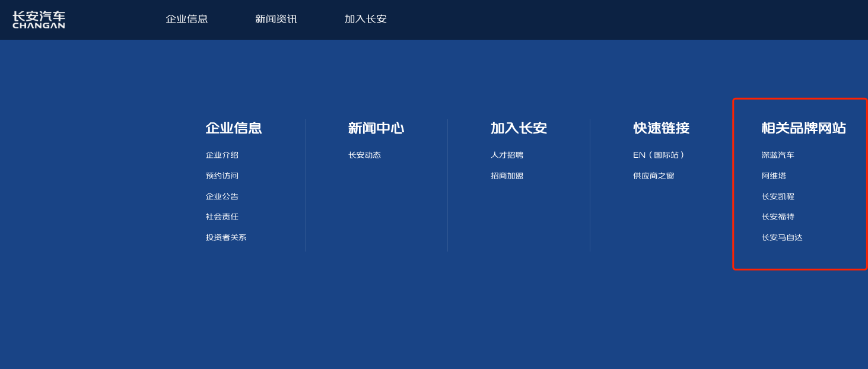The image size is (868, 369).
Task: Click the 快速链接 column heading
Action: click(661, 128)
